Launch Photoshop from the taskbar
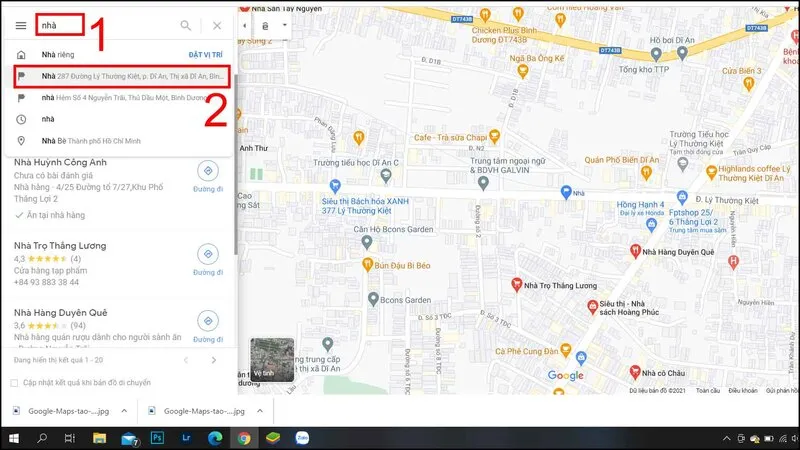800x450 pixels. tap(157, 438)
